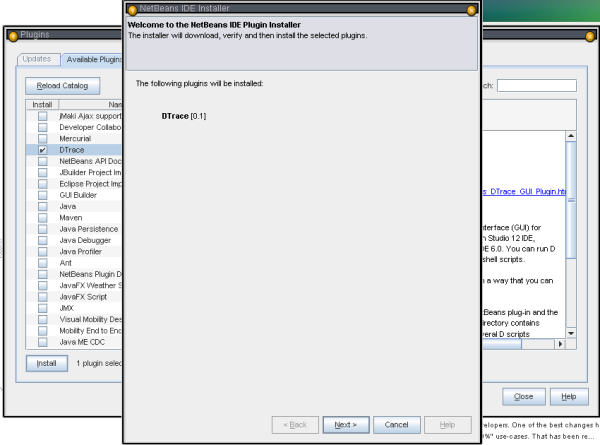The image size is (600, 445).
Task: Click the Reload Catalog button
Action: pos(62,86)
